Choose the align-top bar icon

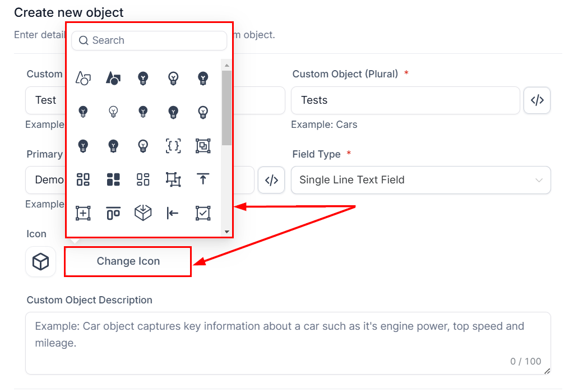coord(113,213)
